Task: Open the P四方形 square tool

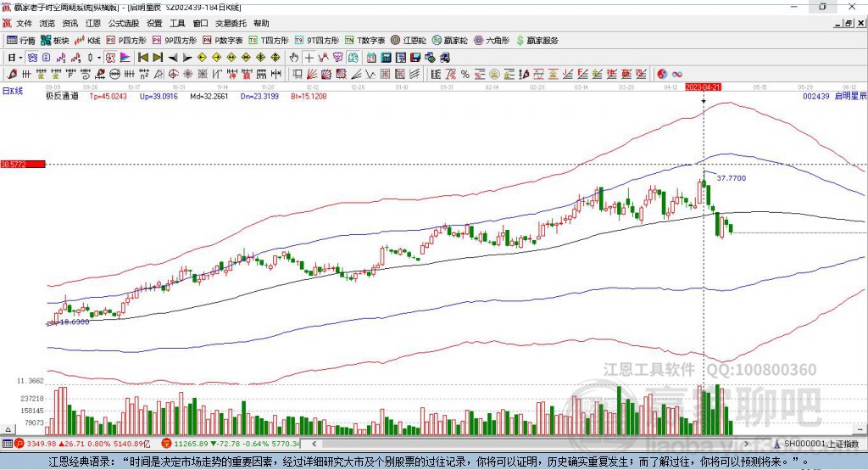Action: 126,41
